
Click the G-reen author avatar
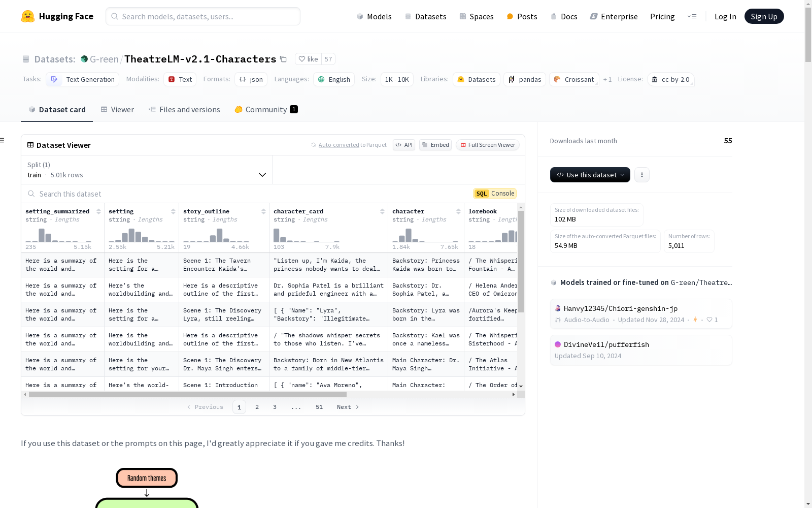click(84, 59)
